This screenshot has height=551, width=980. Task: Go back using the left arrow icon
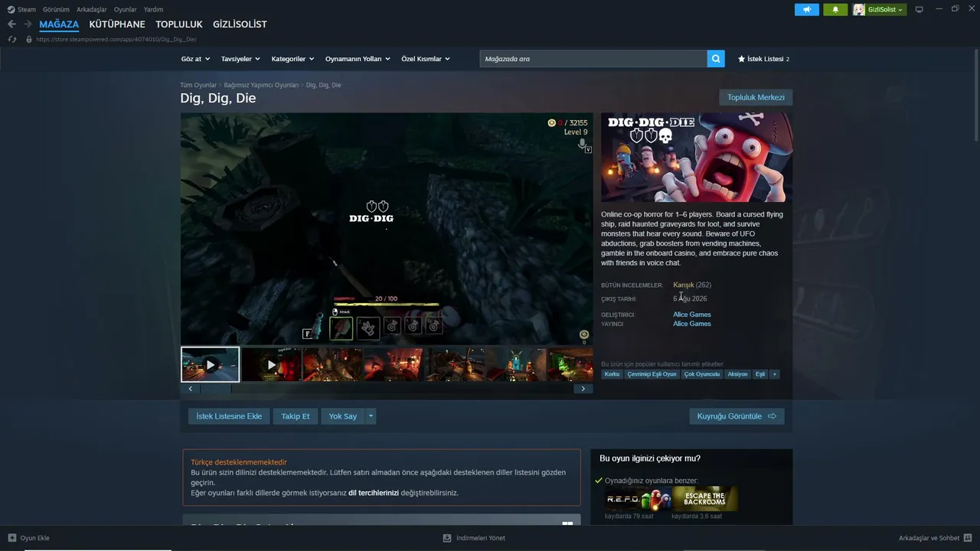tap(11, 24)
